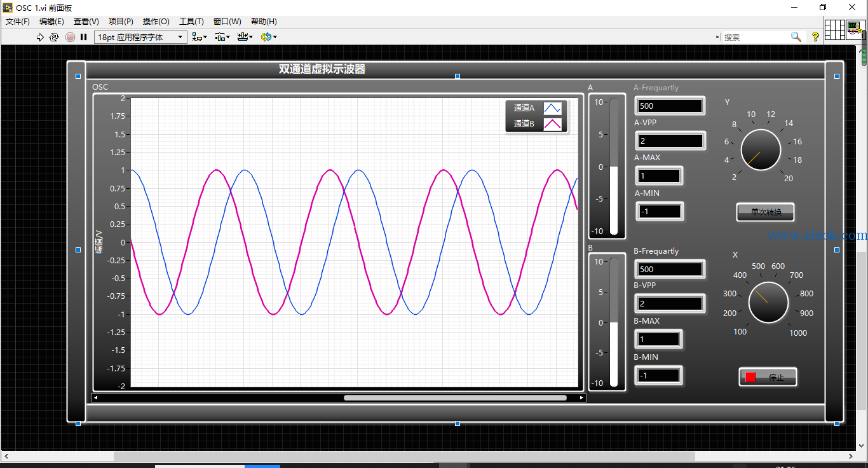Open the 窗口(W) menu
This screenshot has width=868, height=468.
click(x=227, y=22)
